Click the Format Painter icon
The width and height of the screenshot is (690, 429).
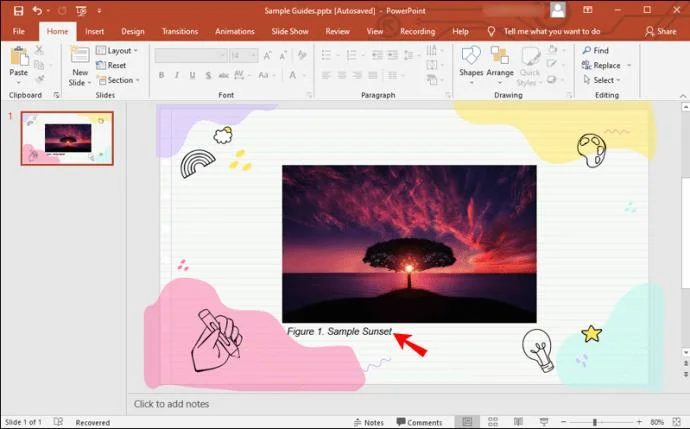tap(39, 79)
